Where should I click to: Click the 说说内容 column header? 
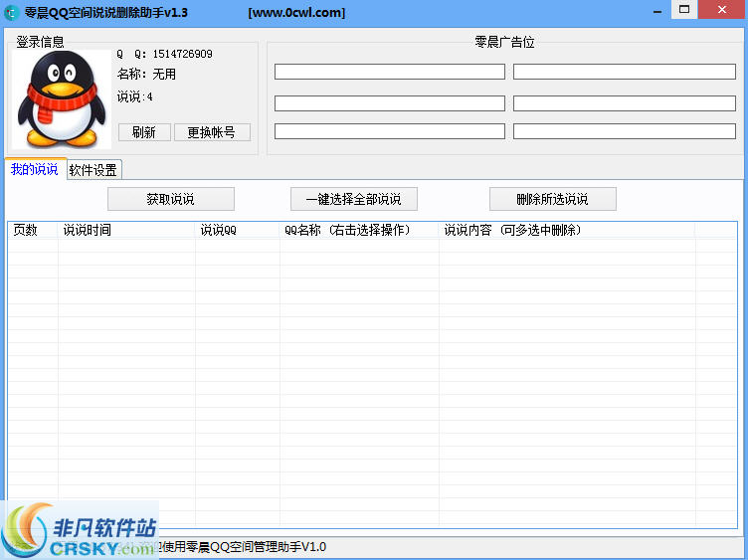[567, 230]
